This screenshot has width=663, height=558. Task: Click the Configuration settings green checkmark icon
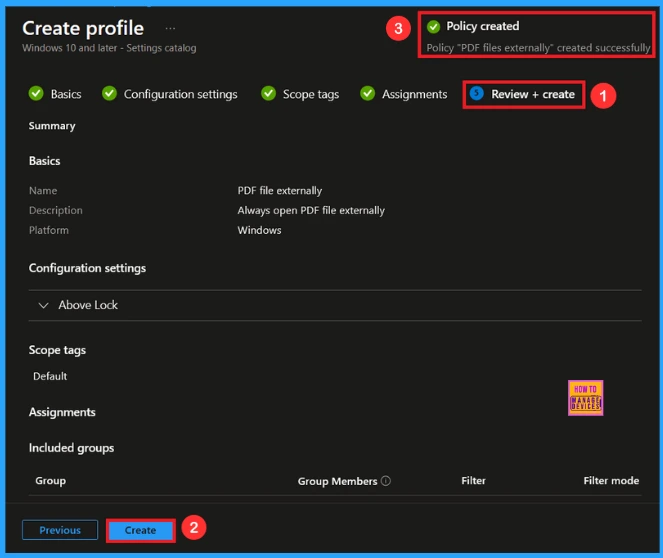click(x=109, y=93)
